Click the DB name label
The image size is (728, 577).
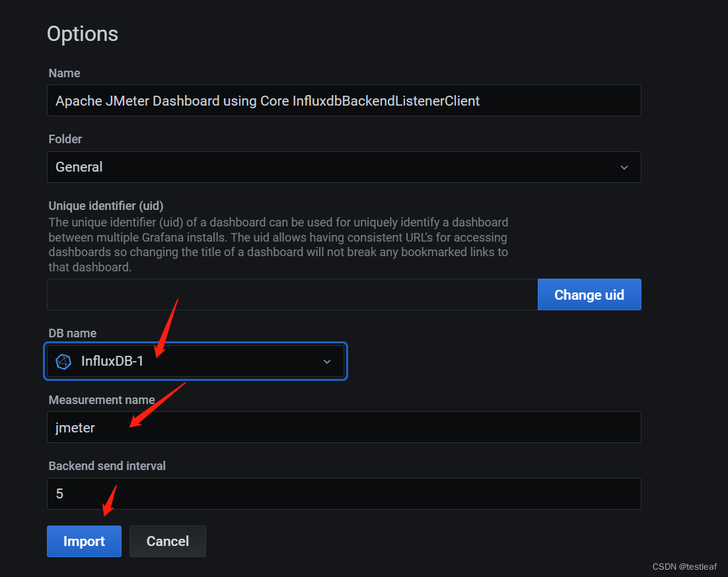73,333
